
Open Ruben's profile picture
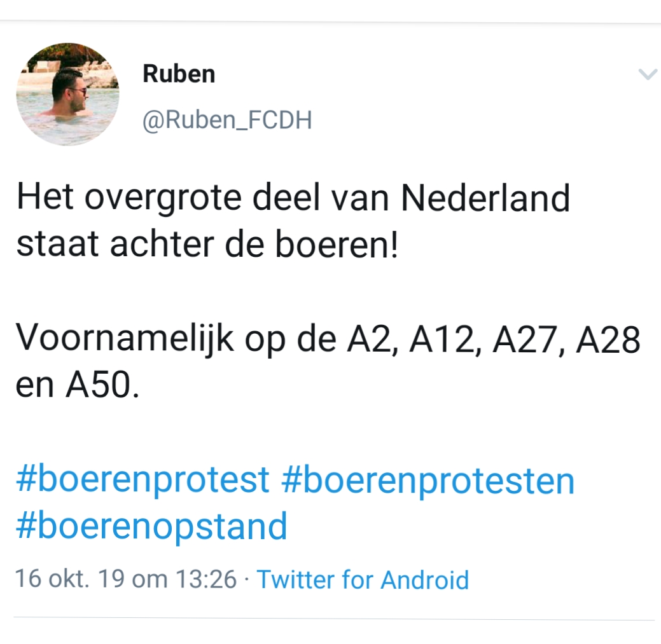68,94
